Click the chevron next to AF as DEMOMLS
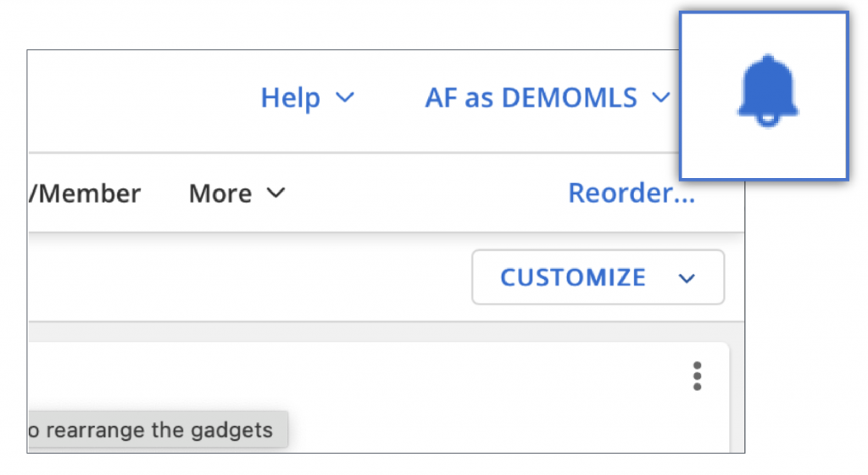 [x=661, y=98]
